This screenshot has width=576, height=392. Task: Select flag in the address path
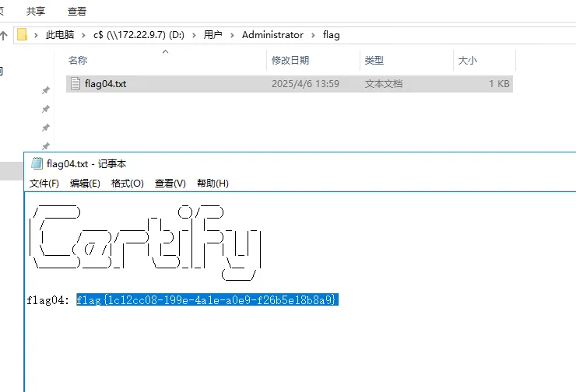coord(332,35)
